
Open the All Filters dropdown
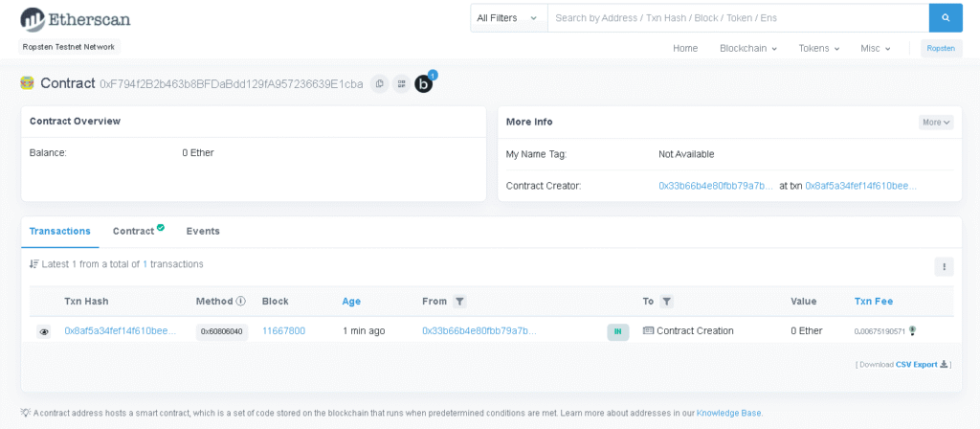(507, 18)
